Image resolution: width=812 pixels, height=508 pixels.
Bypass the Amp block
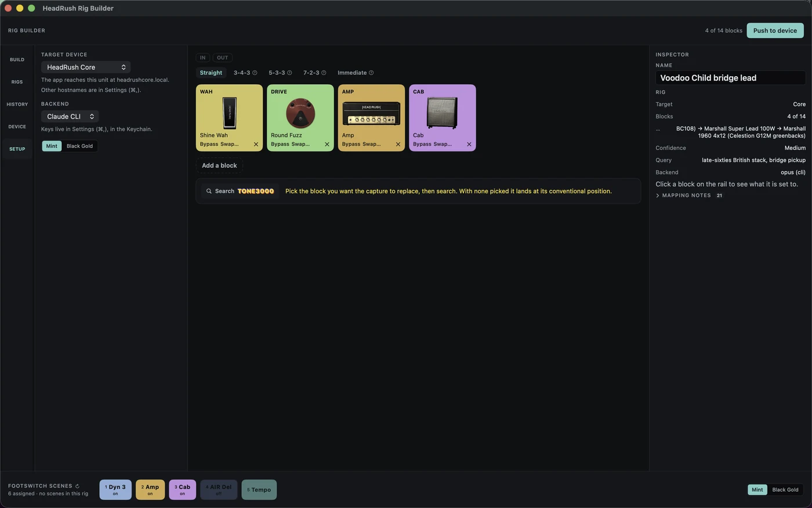click(351, 144)
